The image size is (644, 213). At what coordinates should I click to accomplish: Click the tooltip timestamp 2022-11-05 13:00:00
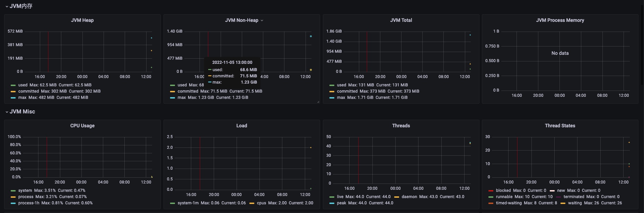[x=232, y=62]
